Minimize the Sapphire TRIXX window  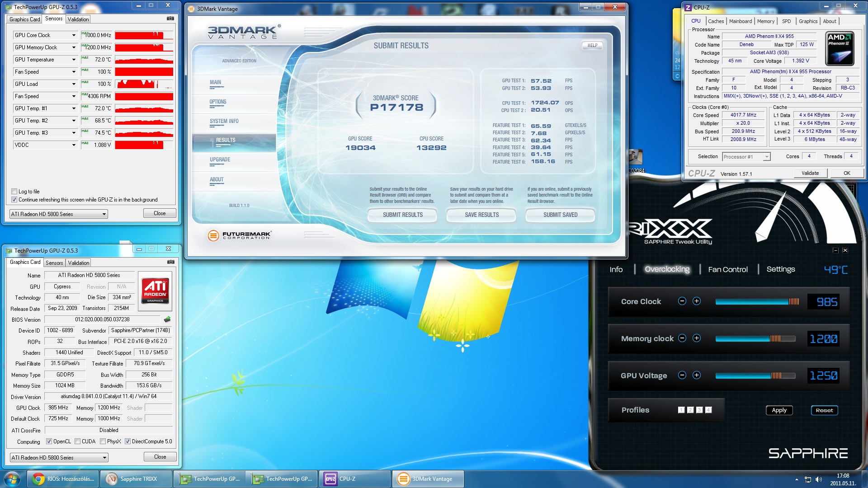tap(835, 250)
